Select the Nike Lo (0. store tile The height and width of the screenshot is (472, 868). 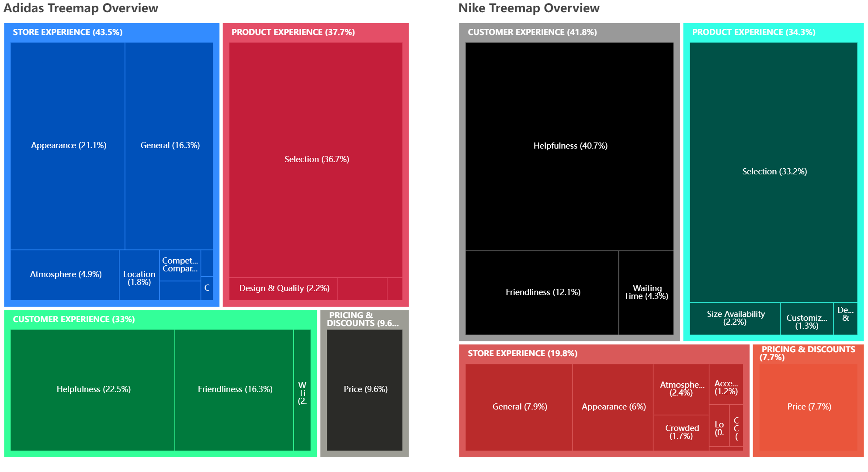tap(719, 426)
